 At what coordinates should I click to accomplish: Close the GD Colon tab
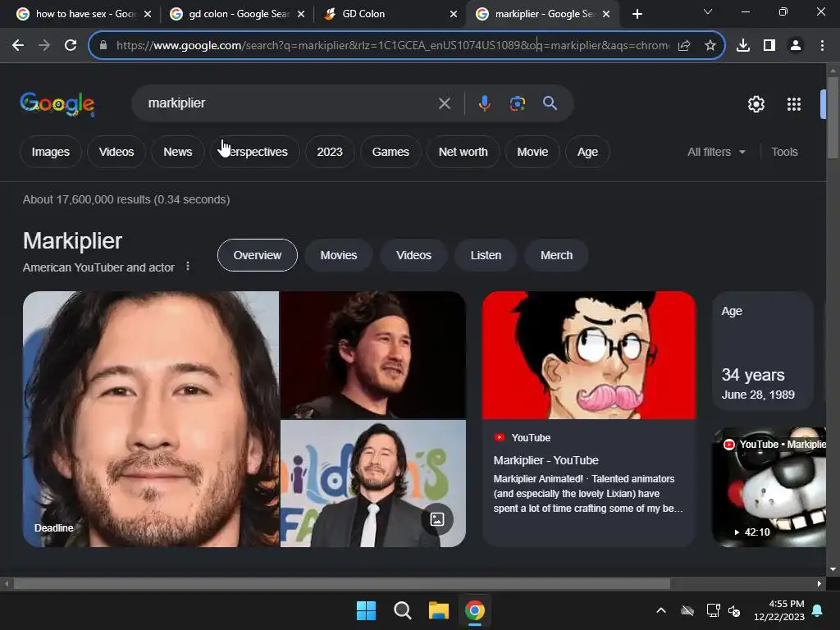coord(454,14)
